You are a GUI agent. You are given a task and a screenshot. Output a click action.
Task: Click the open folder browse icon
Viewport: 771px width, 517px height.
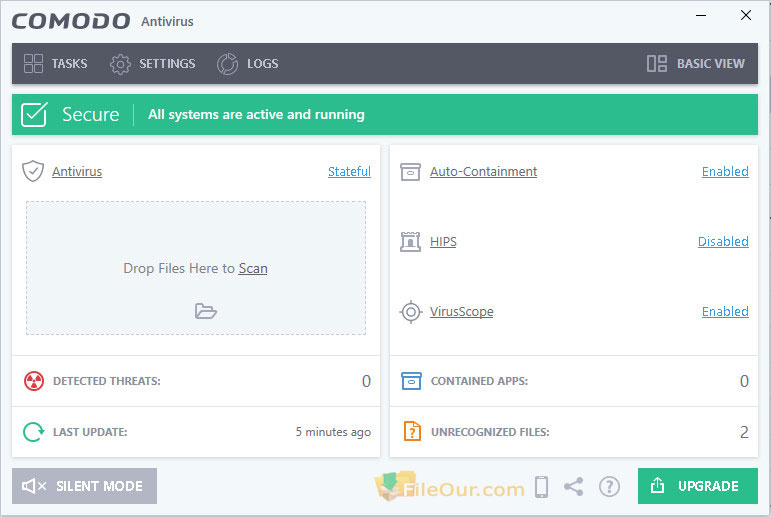[206, 311]
